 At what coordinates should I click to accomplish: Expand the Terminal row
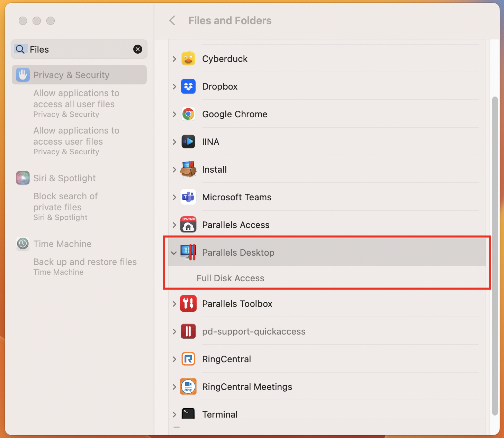tap(174, 414)
